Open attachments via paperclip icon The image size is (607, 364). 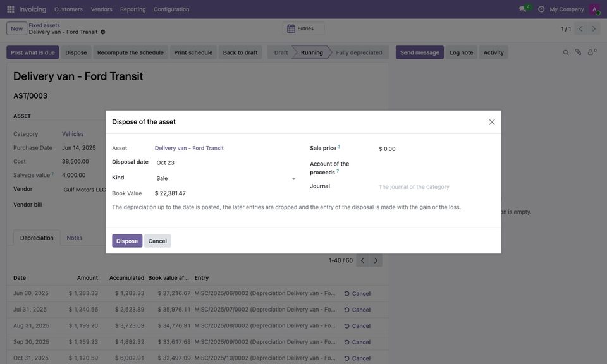coord(578,52)
